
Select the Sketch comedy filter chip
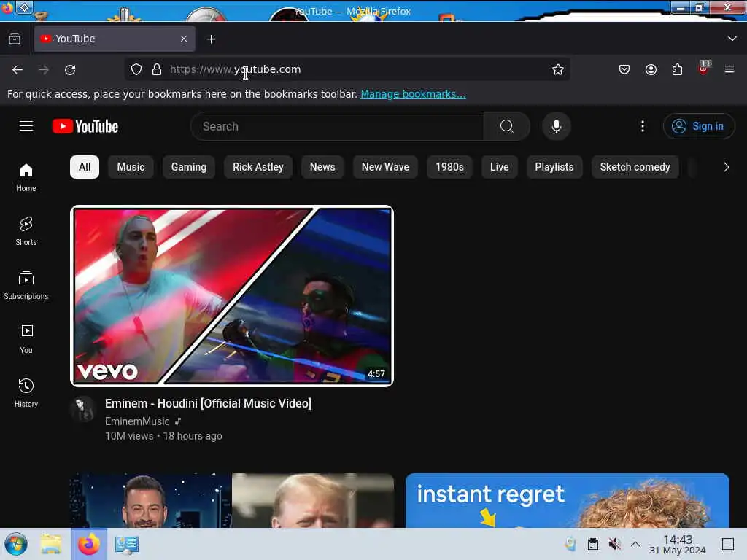[x=635, y=167]
